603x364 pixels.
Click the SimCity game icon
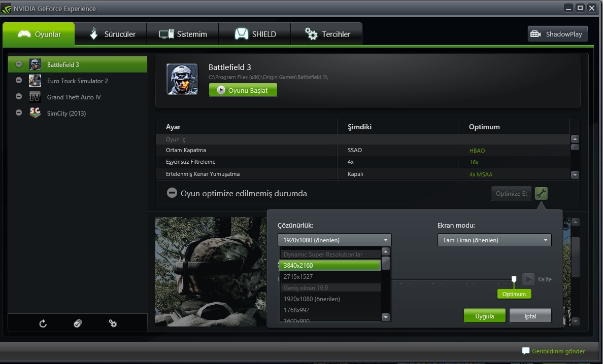pos(35,113)
